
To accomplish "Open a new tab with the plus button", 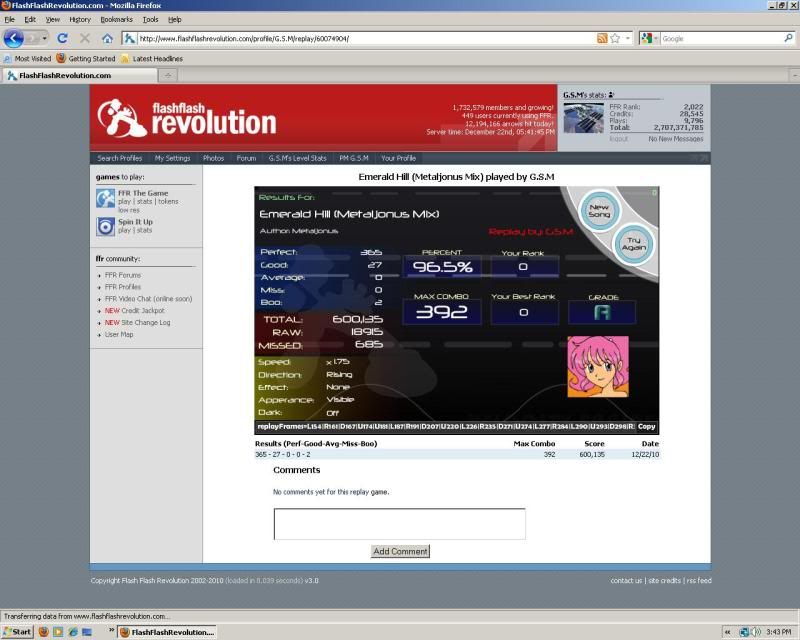I will pos(168,76).
